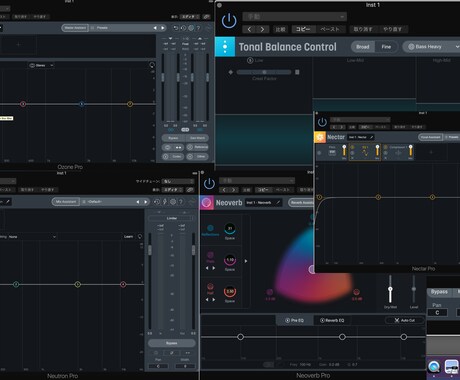Adjust the Dry/Wet slider in Neoverb
The height and width of the screenshot is (380, 460).
(390, 289)
